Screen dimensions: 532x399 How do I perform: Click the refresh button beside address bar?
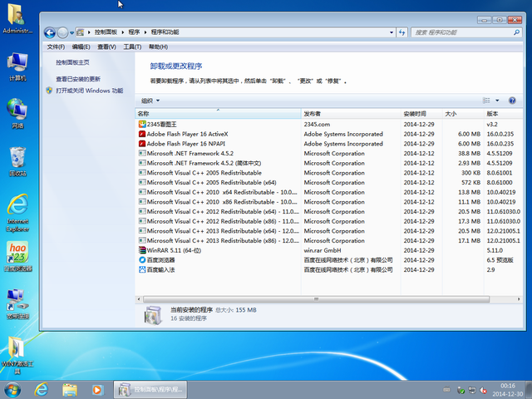point(402,32)
